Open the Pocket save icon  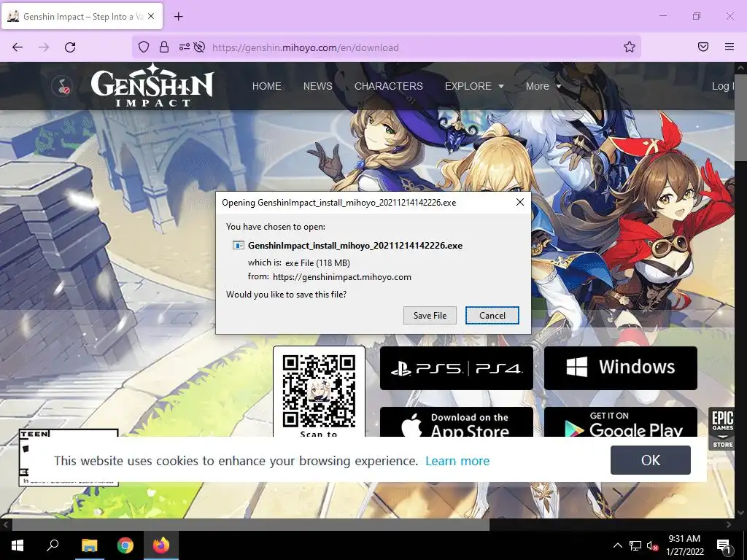click(703, 47)
